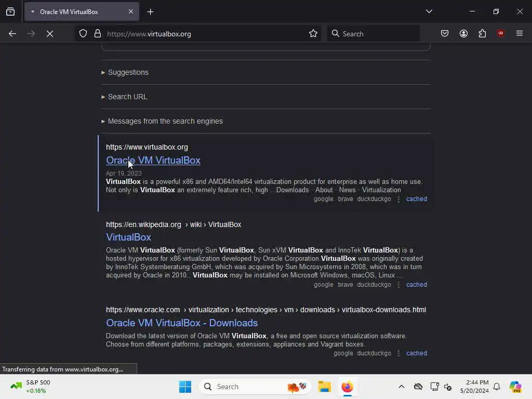Open a new browser tab

(x=151, y=12)
